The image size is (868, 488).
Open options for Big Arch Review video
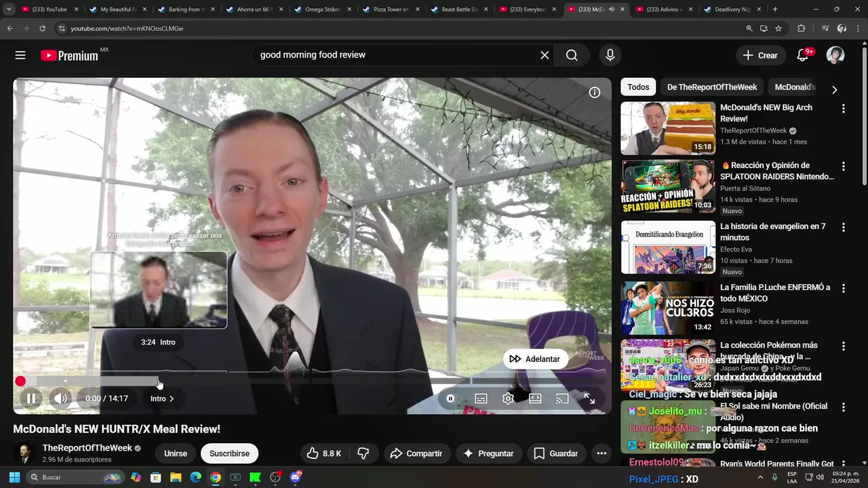click(844, 108)
